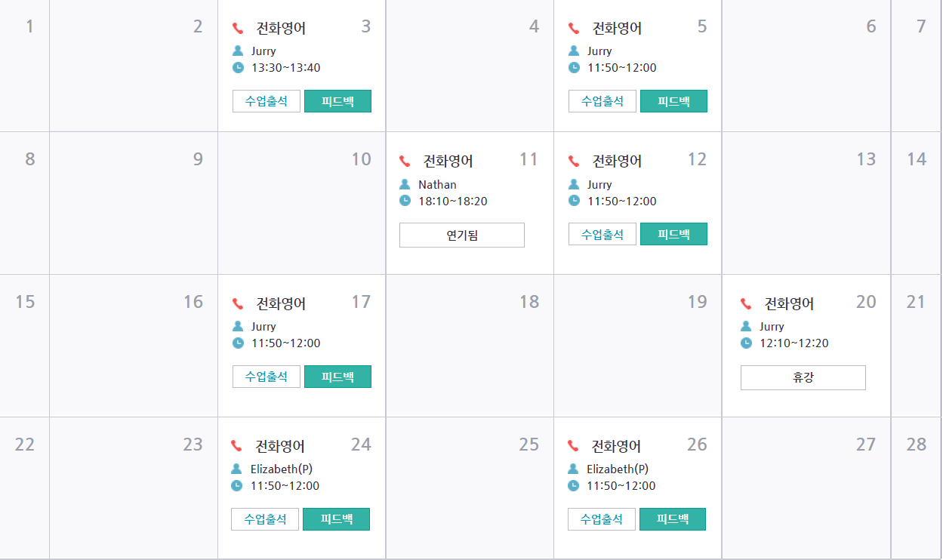Click the red phone icon on day 11
The width and height of the screenshot is (943, 560).
[405, 161]
